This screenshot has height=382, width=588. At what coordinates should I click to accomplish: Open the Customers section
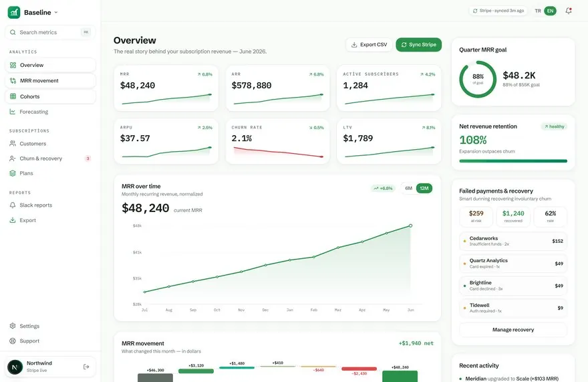pos(50,143)
